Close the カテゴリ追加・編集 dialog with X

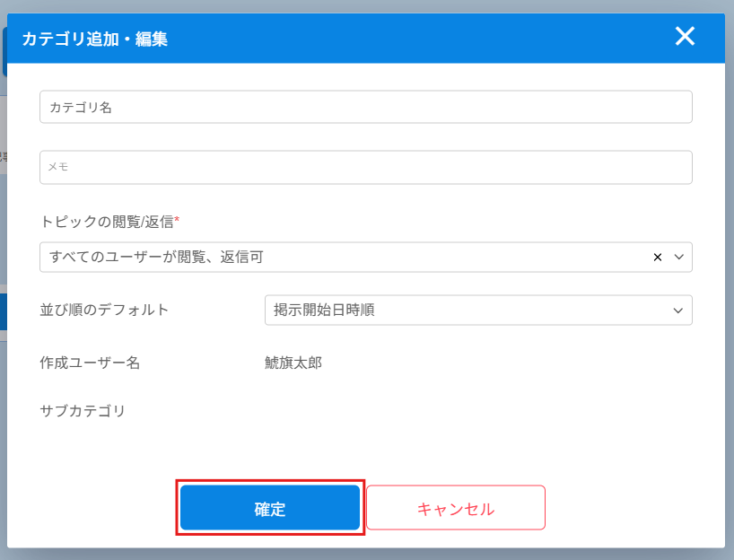685,36
